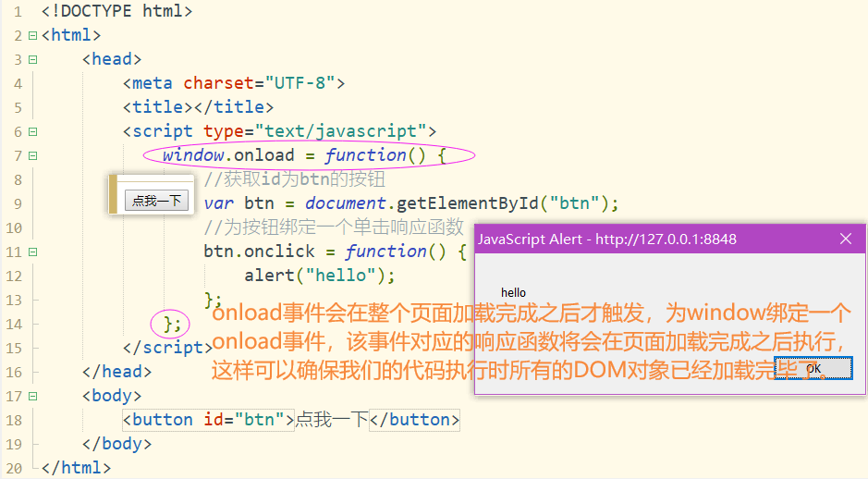Click line number 9 in the gutter
Viewport: 868px width, 479px height.
pyautogui.click(x=18, y=203)
